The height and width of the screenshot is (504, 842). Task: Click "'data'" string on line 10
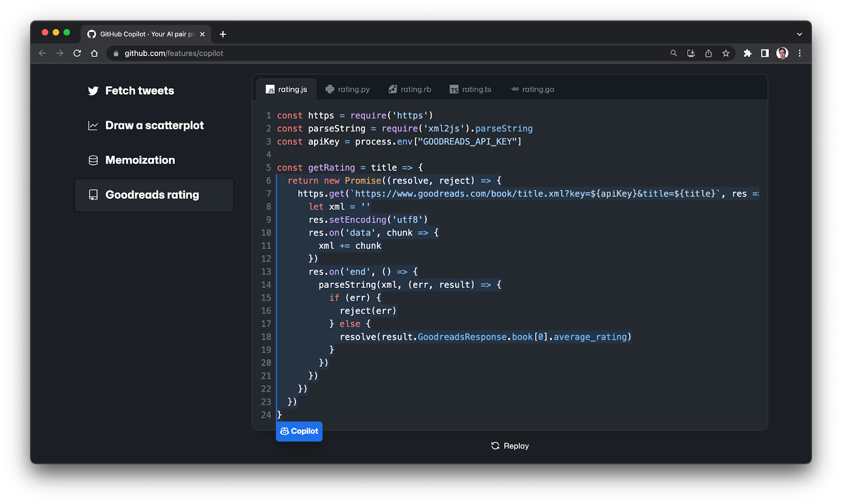(360, 233)
